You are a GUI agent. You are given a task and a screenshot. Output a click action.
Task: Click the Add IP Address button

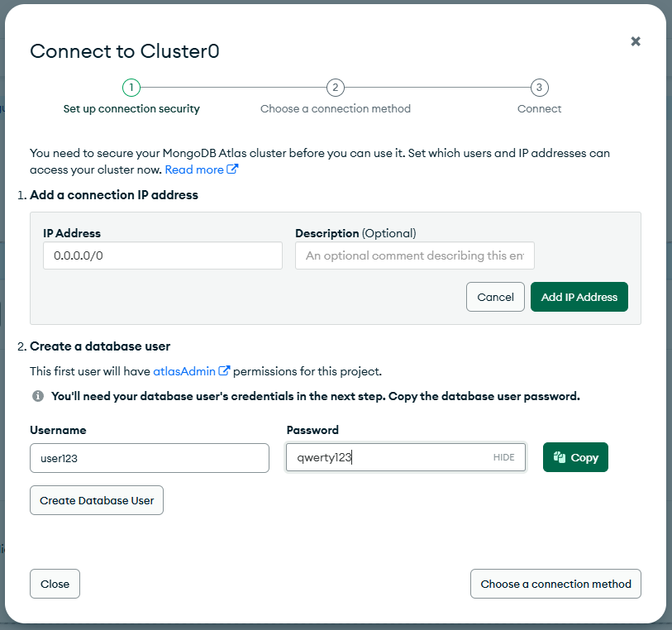click(x=579, y=297)
